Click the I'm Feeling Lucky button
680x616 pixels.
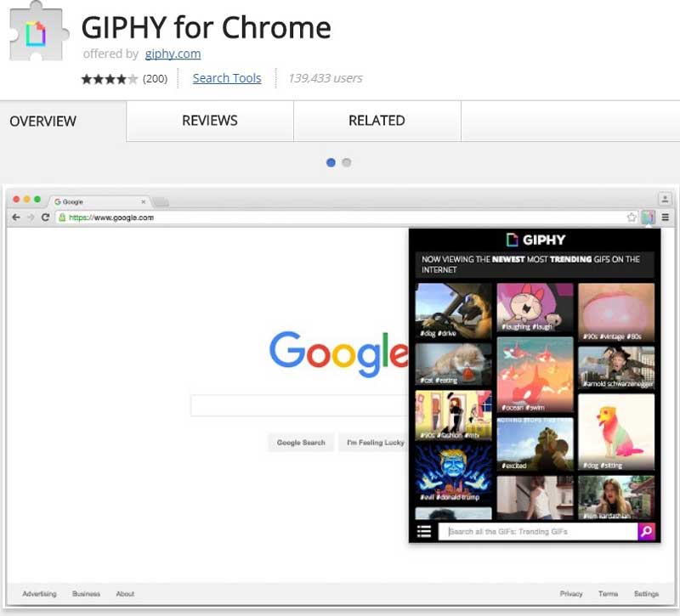tap(374, 443)
